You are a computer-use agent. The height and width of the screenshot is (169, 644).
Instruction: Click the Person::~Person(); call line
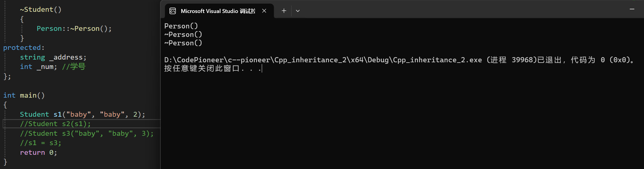pos(74,28)
